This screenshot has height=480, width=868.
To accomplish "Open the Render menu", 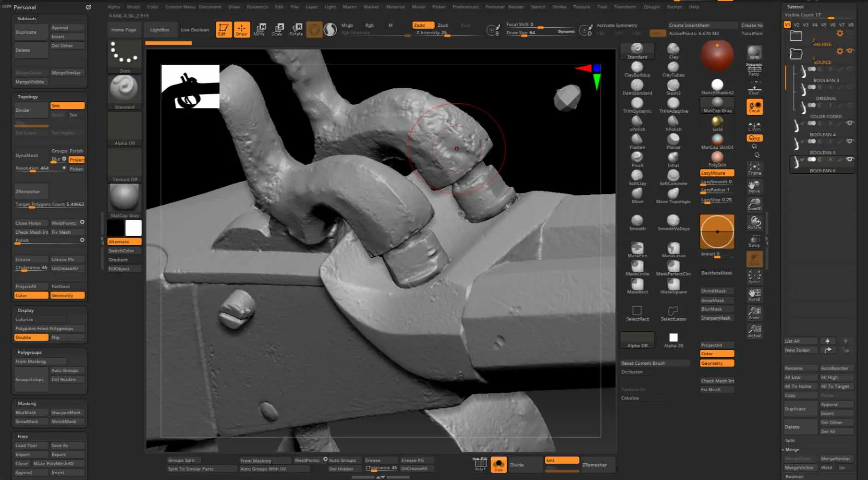I will 516,7.
